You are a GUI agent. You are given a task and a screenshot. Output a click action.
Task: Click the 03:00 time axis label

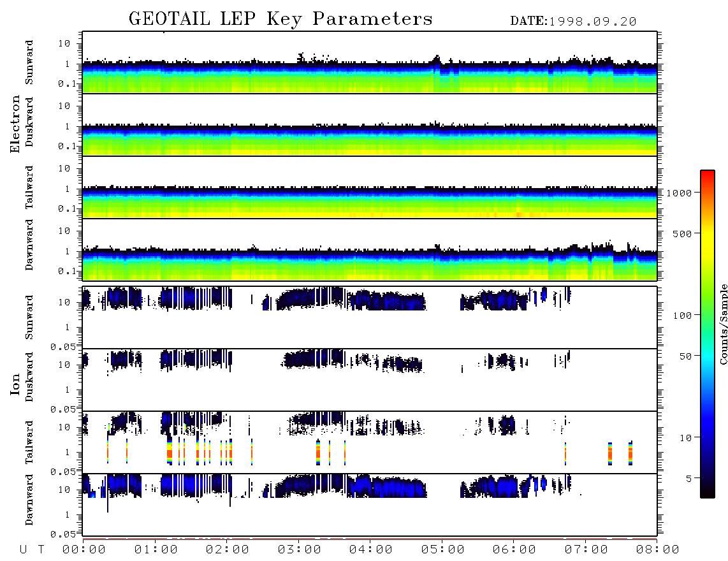[x=300, y=550]
